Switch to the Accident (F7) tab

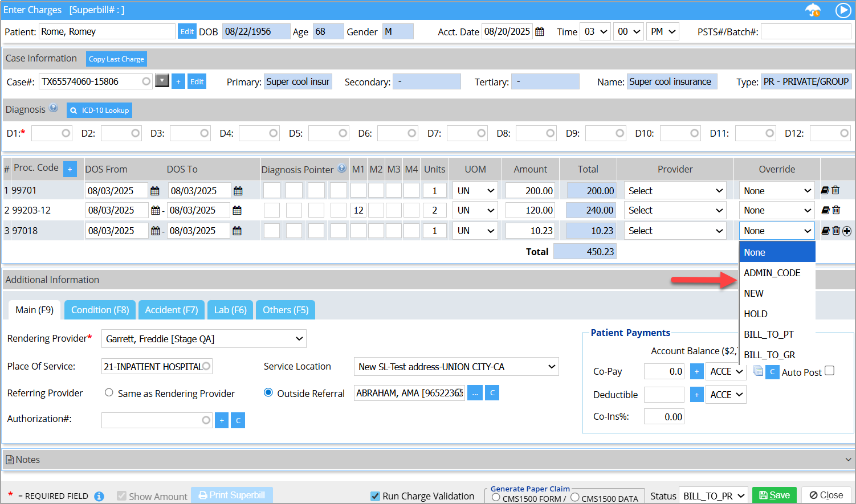[x=171, y=310]
